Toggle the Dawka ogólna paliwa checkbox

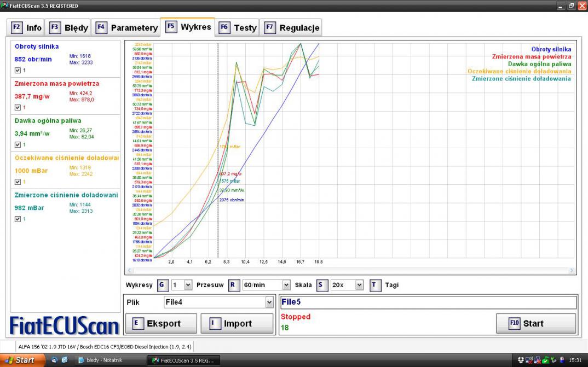click(18, 145)
